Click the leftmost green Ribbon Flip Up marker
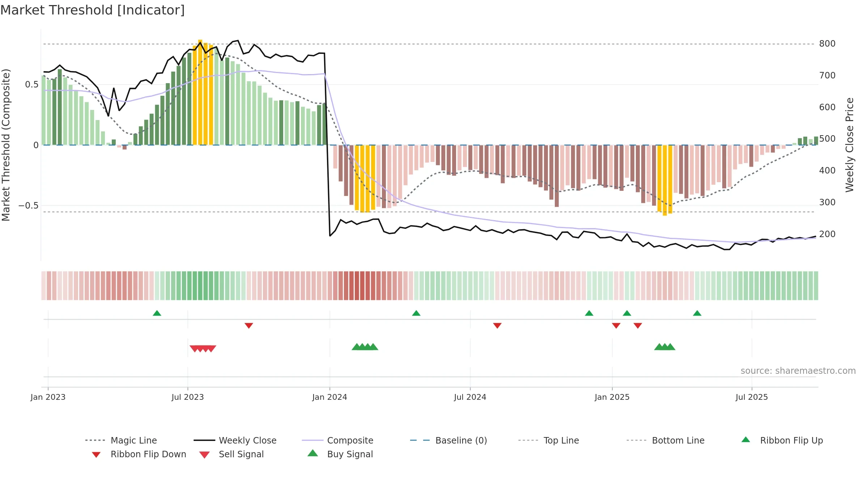Screen dimensions: 868x488 click(157, 313)
